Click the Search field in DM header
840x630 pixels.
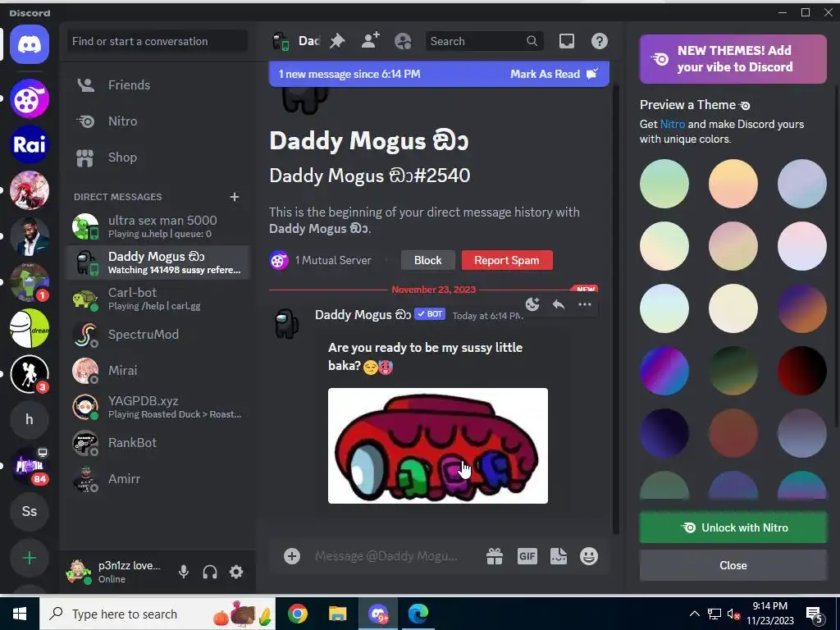coord(484,41)
